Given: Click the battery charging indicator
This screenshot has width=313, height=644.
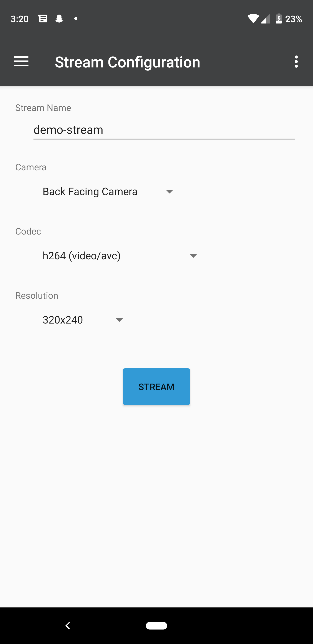Looking at the screenshot, I should tap(279, 19).
